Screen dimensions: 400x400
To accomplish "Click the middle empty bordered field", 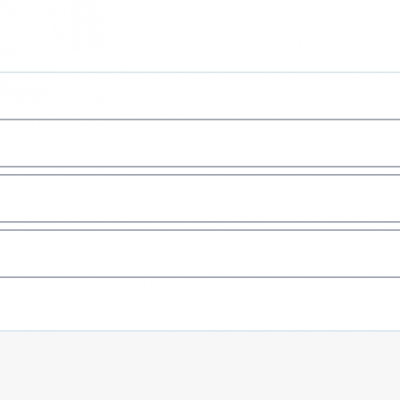I will point(200,198).
